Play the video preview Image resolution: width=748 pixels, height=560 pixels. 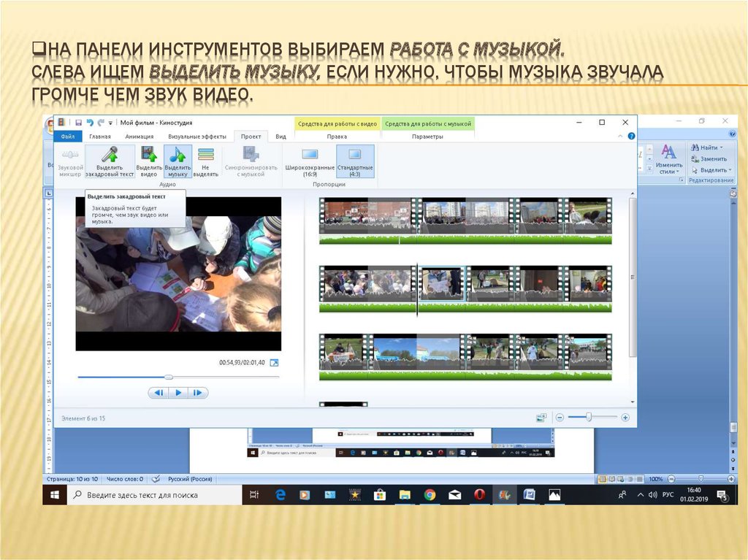[178, 393]
